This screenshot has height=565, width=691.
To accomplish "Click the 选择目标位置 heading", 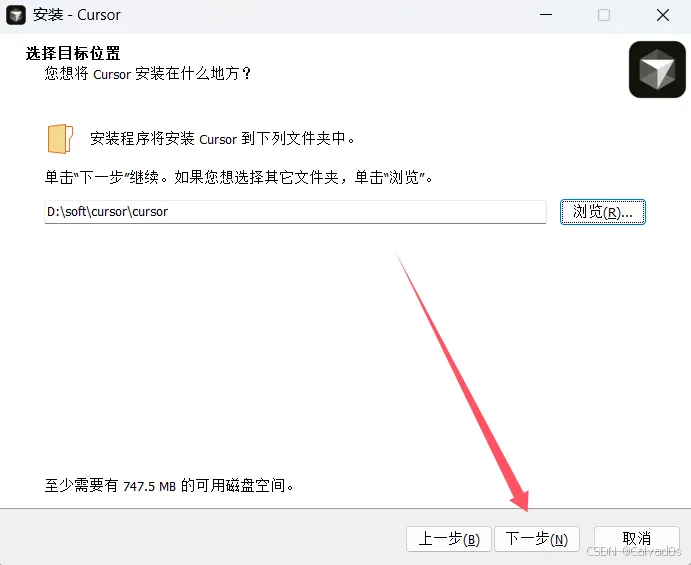I will [x=73, y=53].
